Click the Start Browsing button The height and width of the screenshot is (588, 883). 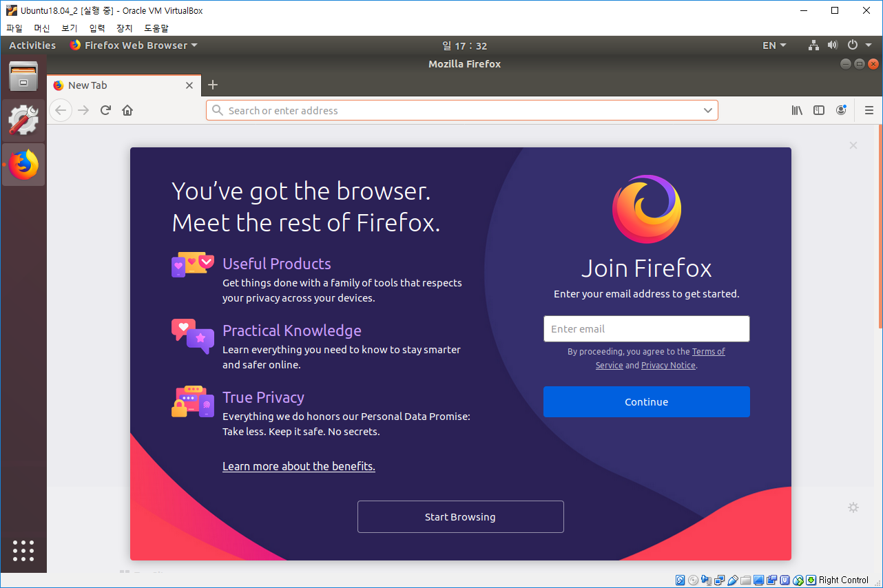pyautogui.click(x=460, y=516)
